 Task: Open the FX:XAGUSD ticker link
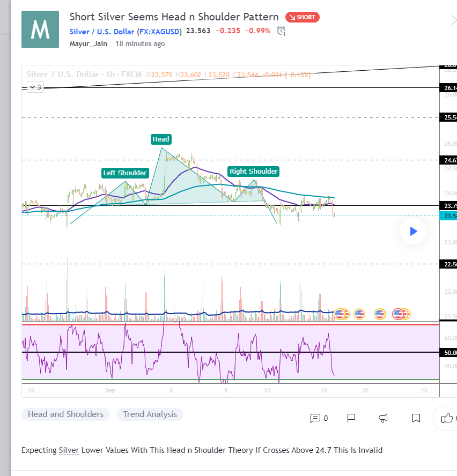click(159, 32)
